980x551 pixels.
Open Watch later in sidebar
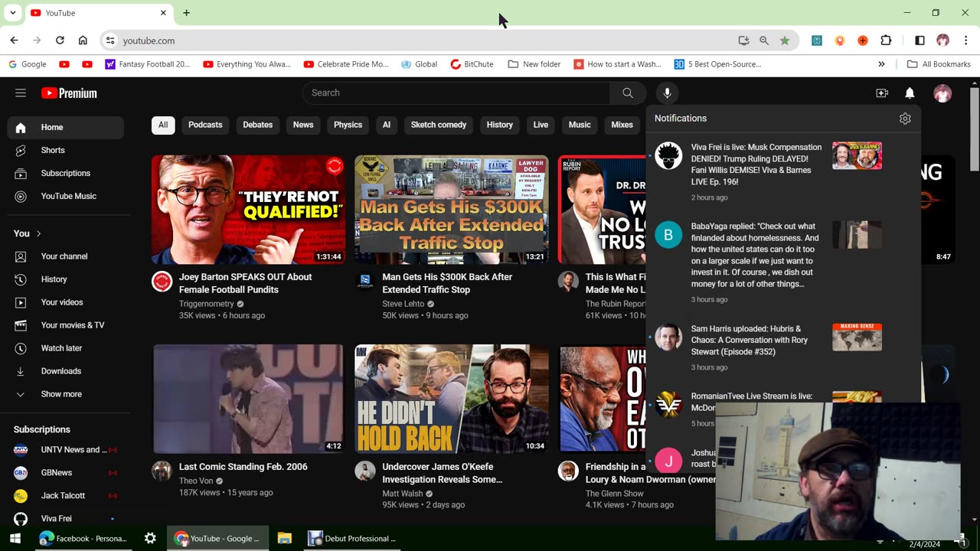coord(65,348)
